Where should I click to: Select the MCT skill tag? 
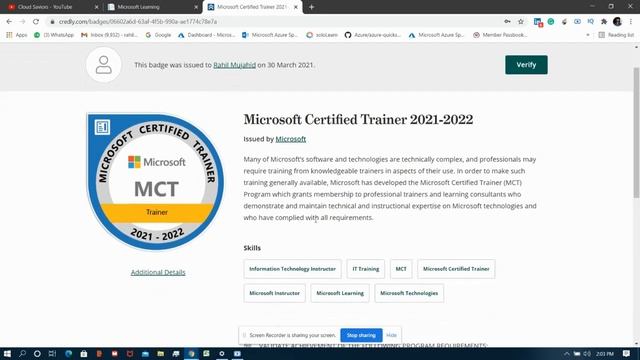point(401,269)
